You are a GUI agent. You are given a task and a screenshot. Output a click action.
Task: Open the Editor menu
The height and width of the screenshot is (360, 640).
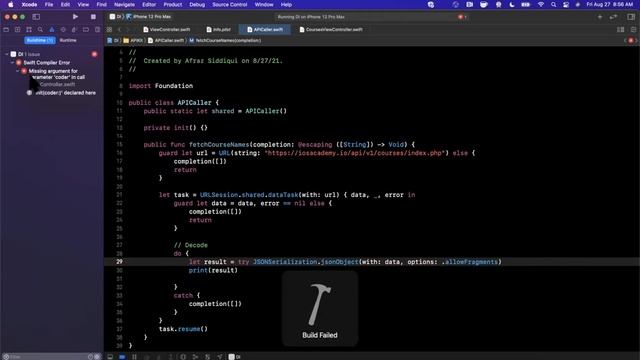(x=149, y=4)
